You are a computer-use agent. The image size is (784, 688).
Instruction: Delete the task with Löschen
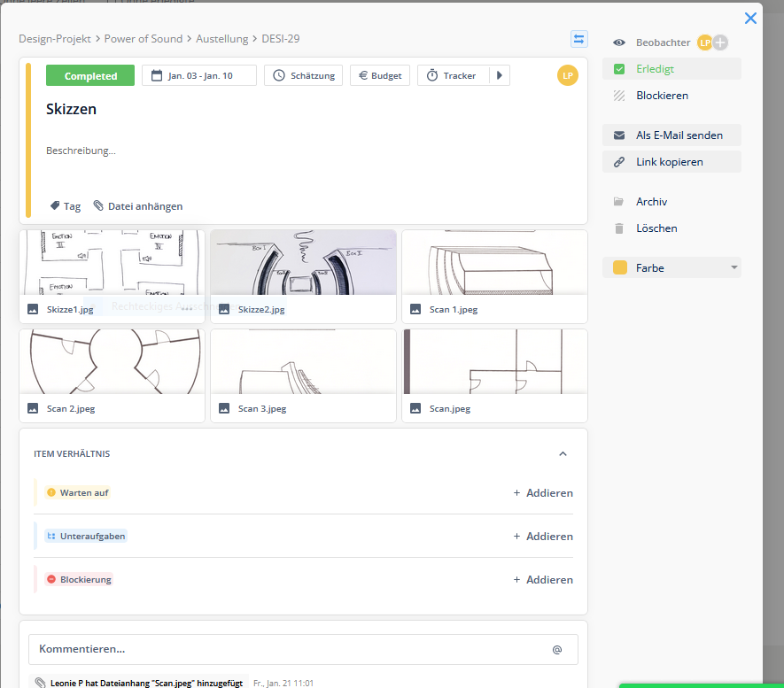656,228
